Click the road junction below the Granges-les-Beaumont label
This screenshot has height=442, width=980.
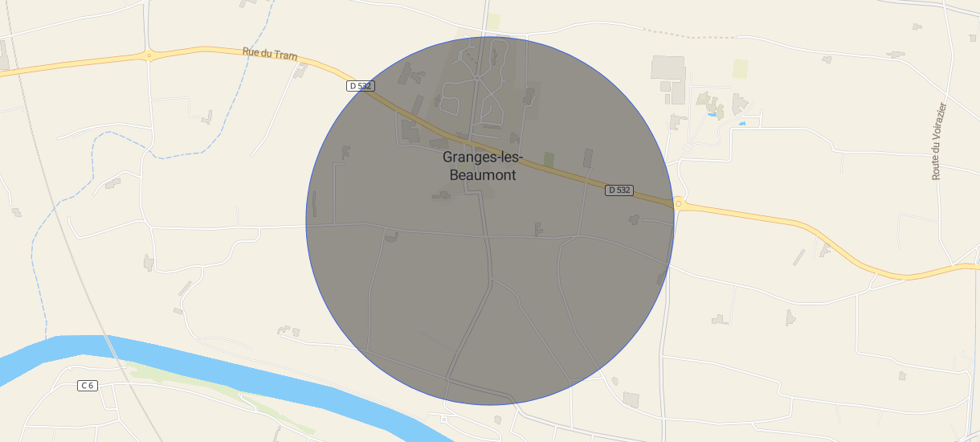click(x=487, y=237)
